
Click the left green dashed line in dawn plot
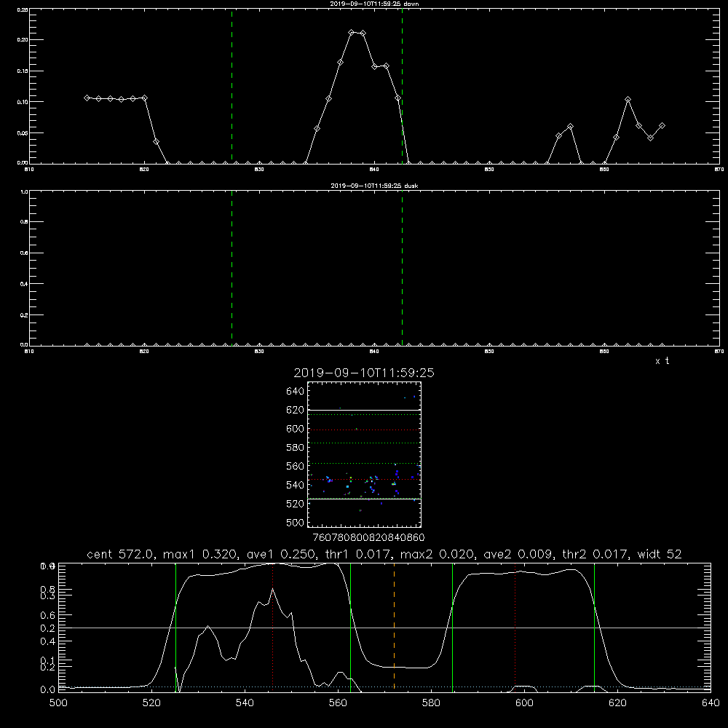(232, 86)
